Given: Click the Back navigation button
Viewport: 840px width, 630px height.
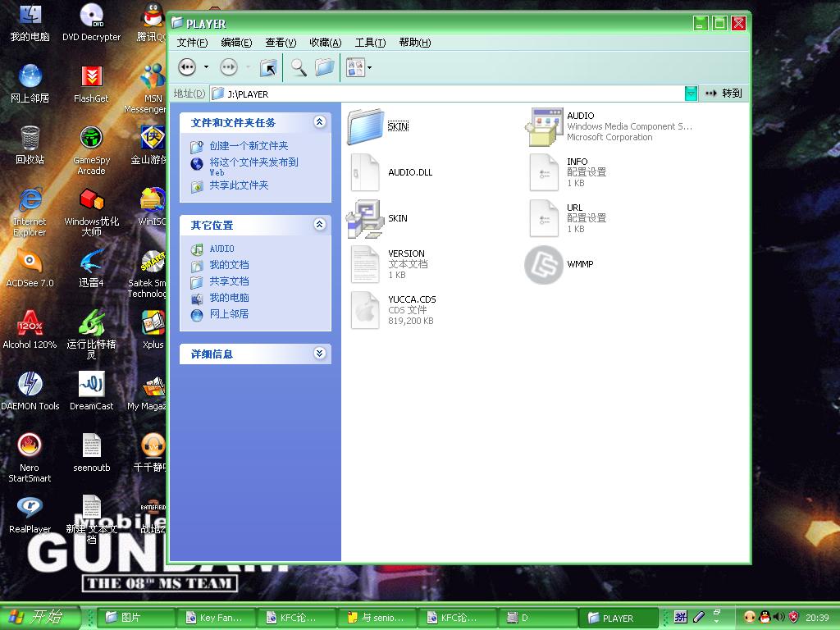Looking at the screenshot, I should pos(187,67).
